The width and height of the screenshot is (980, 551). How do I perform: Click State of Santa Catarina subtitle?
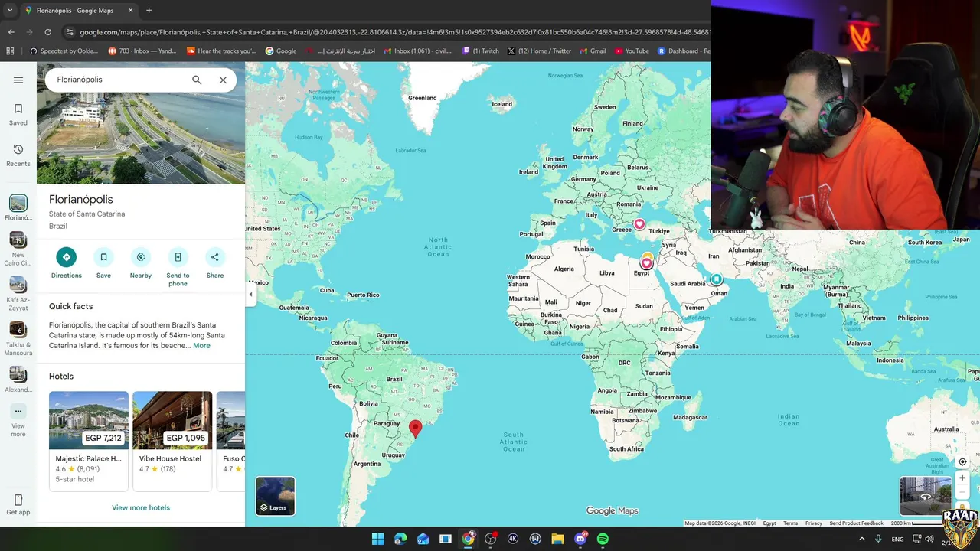[x=87, y=214]
